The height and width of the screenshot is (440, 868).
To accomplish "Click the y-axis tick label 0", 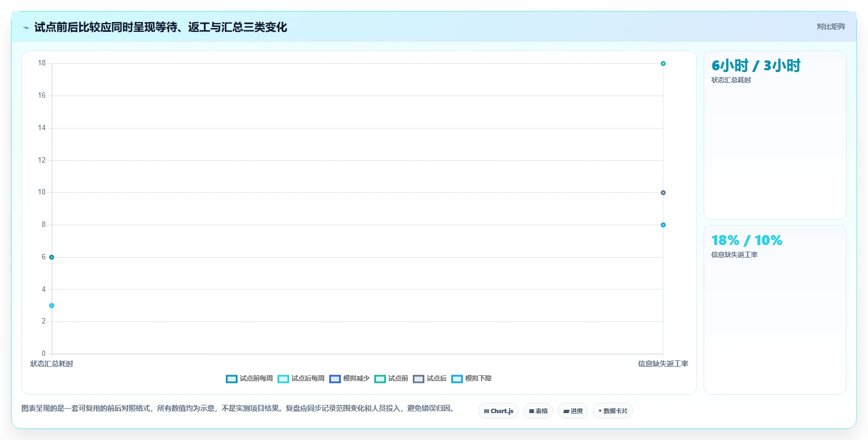I will (43, 354).
